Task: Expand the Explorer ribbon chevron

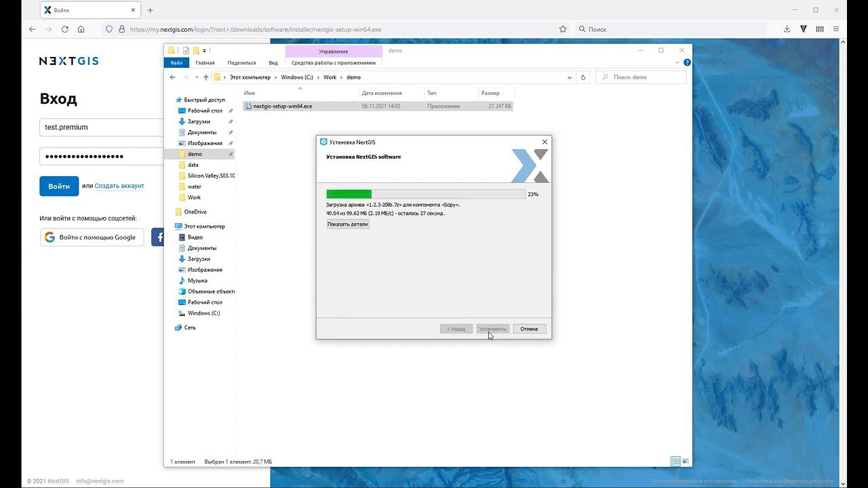Action: tap(677, 62)
